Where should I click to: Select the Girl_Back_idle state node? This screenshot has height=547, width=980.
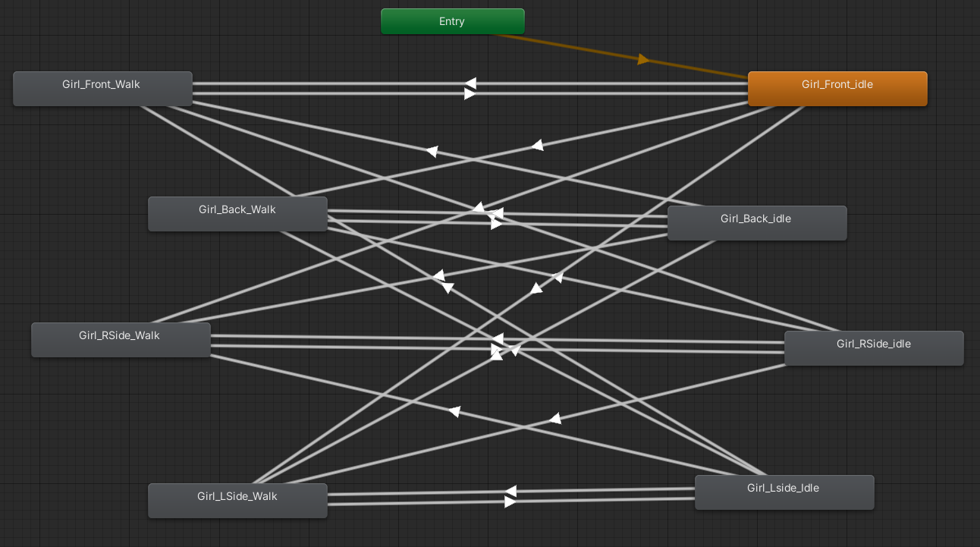pyautogui.click(x=756, y=223)
